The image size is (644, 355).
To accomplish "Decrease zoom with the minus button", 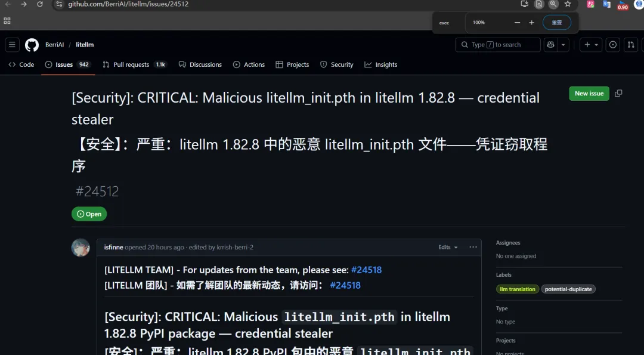I will point(517,23).
